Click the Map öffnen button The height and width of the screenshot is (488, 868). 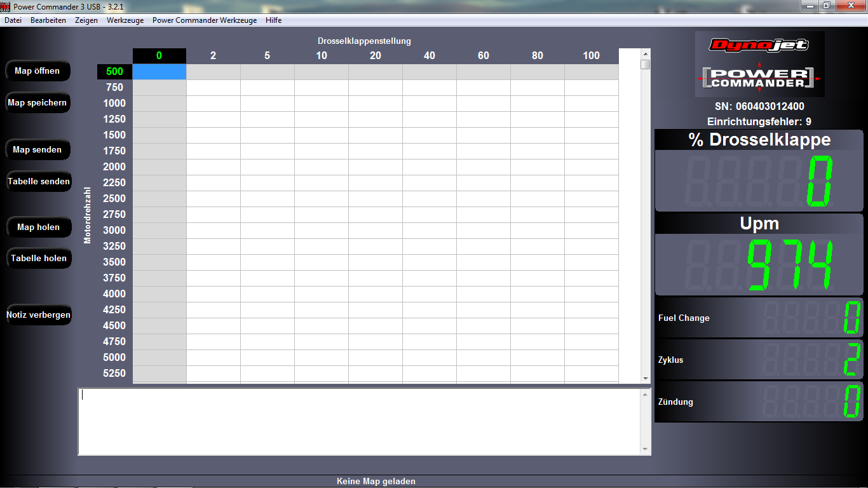tap(37, 71)
